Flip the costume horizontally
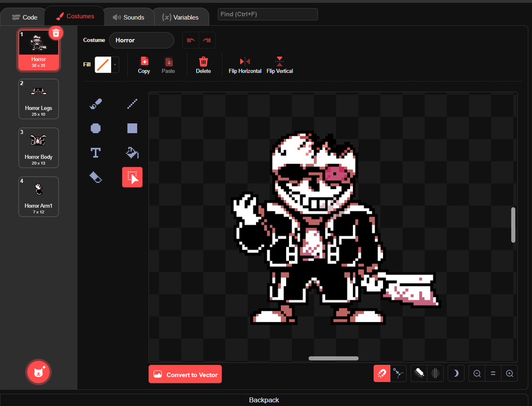Image resolution: width=532 pixels, height=406 pixels. point(245,65)
